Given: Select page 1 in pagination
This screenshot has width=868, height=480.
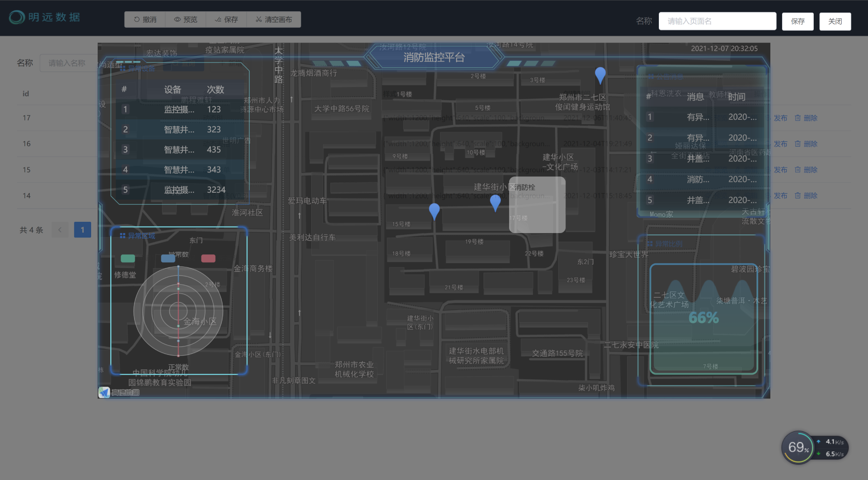Looking at the screenshot, I should (82, 230).
